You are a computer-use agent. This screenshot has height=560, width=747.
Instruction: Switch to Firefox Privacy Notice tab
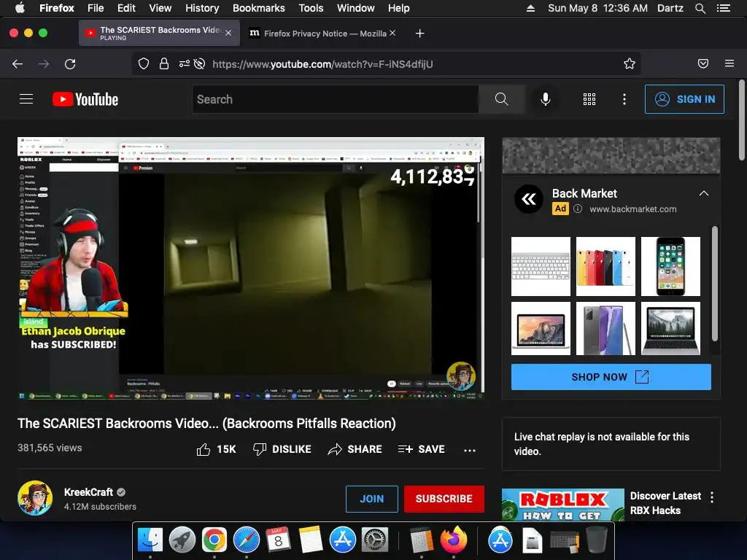click(325, 34)
